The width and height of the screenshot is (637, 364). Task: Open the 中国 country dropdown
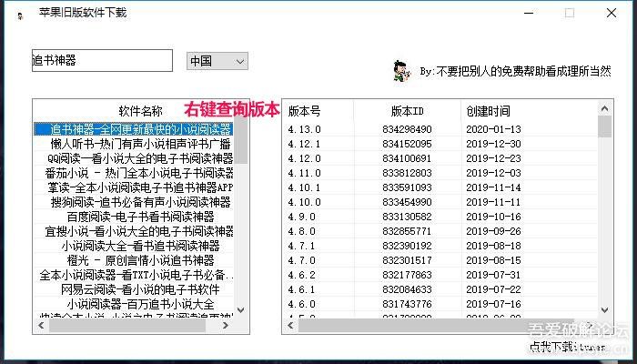(x=217, y=61)
